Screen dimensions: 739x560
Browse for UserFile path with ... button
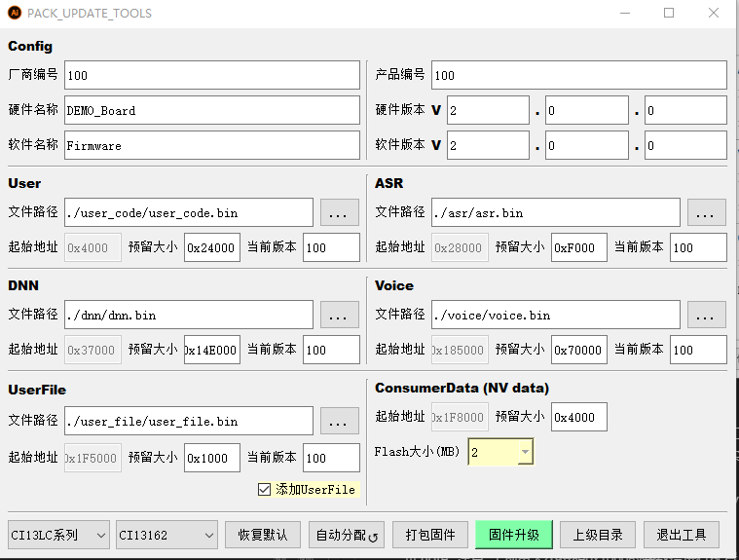point(339,422)
